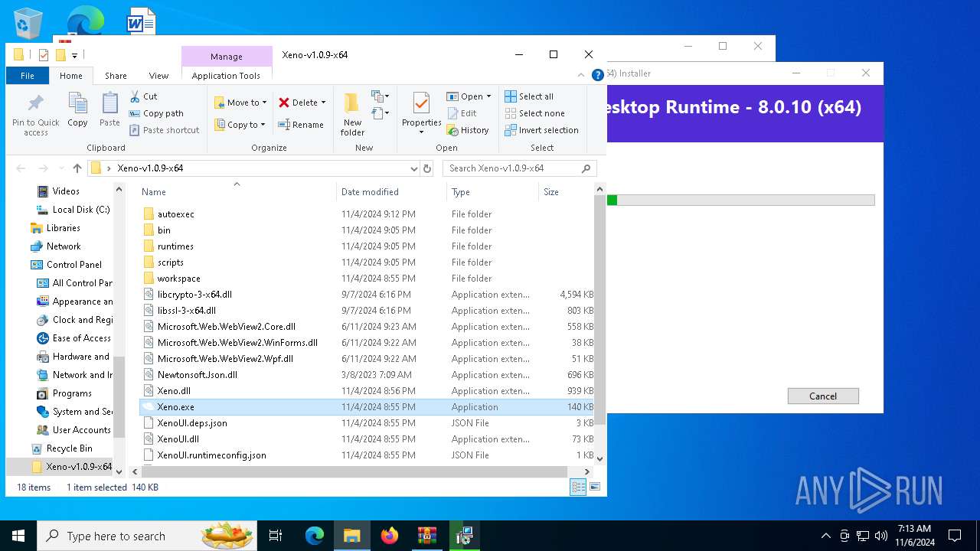Sort by Date modified column

391,192
